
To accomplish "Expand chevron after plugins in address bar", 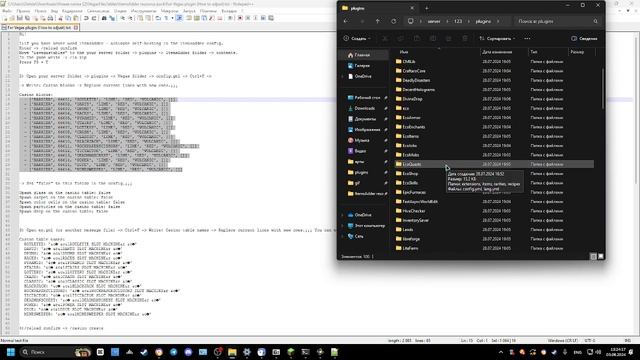I will tap(498, 21).
